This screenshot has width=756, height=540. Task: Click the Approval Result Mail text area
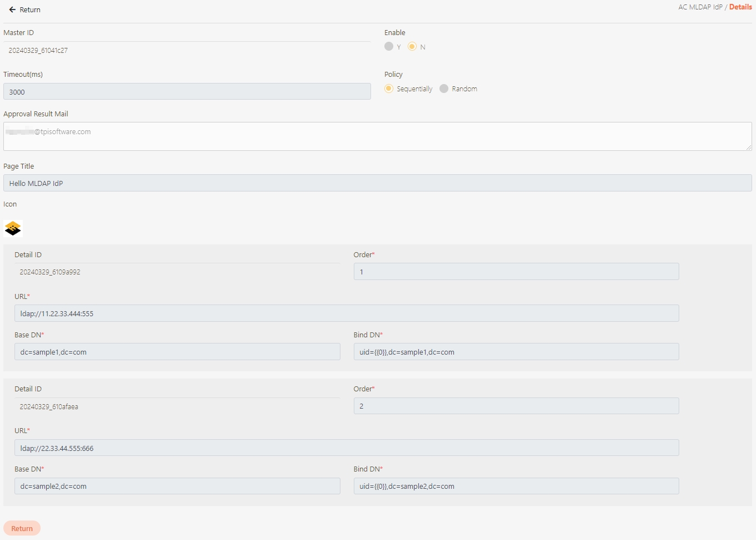[x=377, y=136]
